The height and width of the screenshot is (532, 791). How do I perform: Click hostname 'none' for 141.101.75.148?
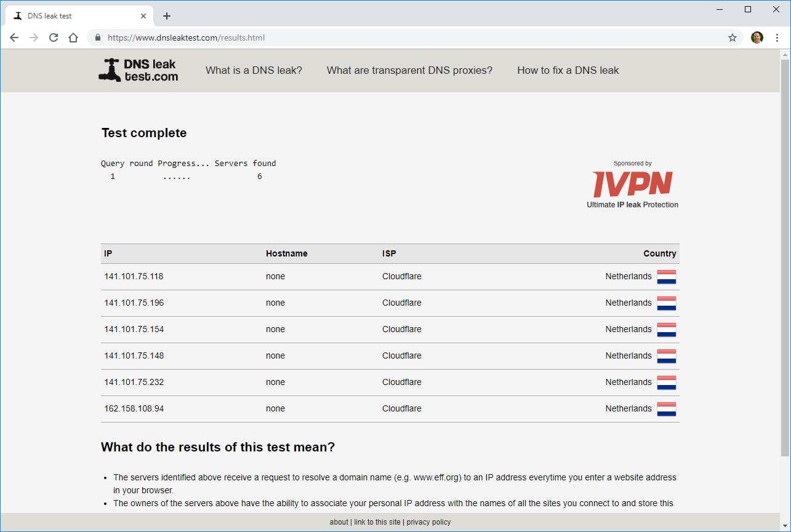pyautogui.click(x=275, y=355)
